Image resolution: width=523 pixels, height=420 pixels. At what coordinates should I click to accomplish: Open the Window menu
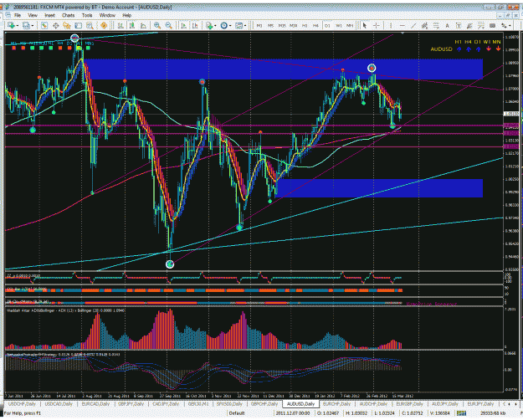tap(107, 15)
